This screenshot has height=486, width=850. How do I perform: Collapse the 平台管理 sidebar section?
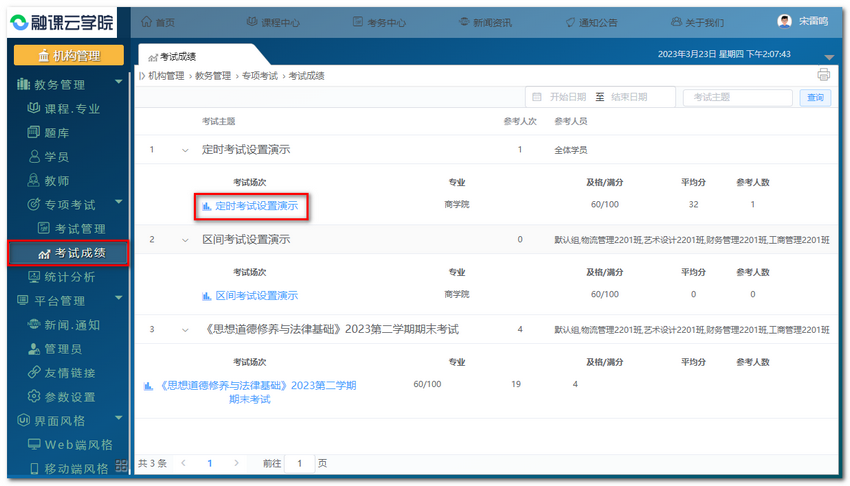point(119,299)
